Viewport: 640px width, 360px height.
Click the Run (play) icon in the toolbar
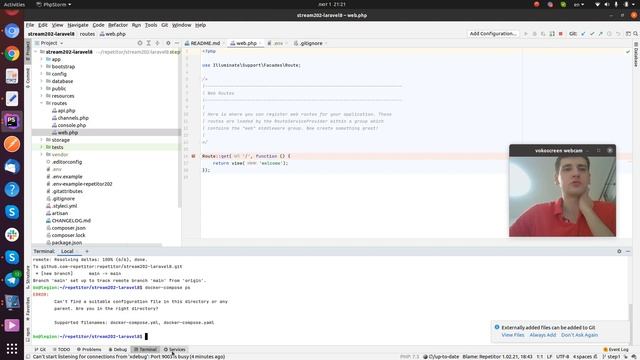(x=526, y=34)
